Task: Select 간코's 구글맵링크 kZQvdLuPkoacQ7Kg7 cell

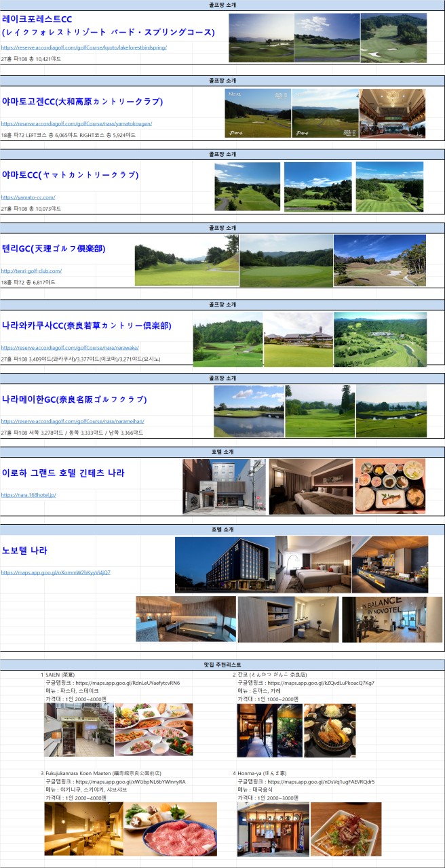Action: click(306, 683)
